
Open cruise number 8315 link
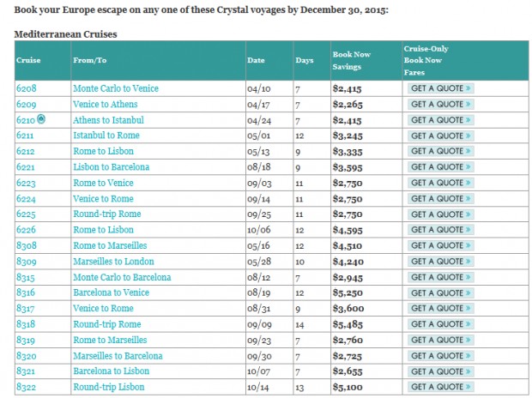[26, 278]
